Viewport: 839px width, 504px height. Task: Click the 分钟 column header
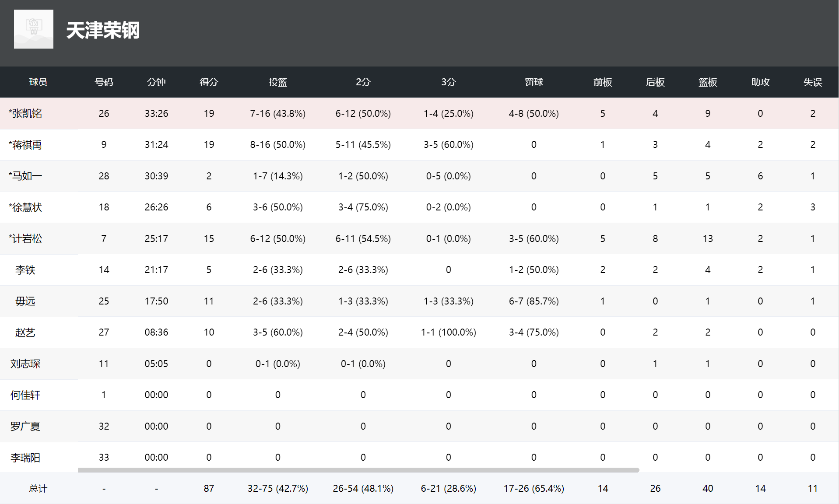point(156,82)
